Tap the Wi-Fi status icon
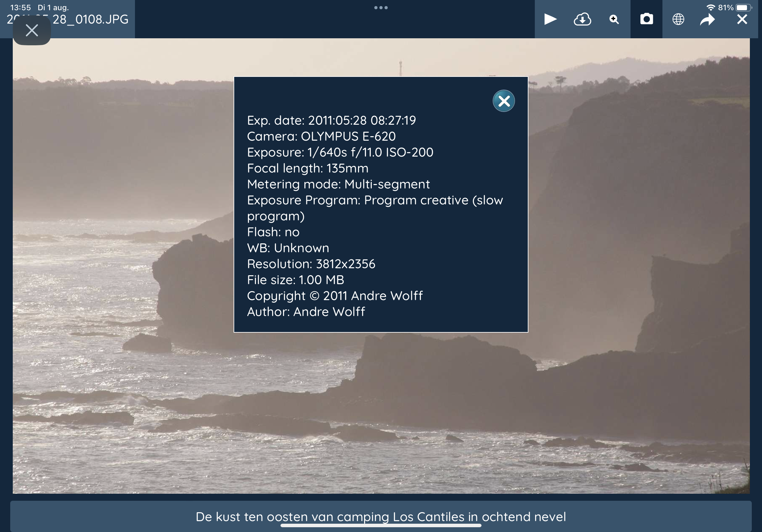Image resolution: width=762 pixels, height=532 pixels. [x=710, y=8]
